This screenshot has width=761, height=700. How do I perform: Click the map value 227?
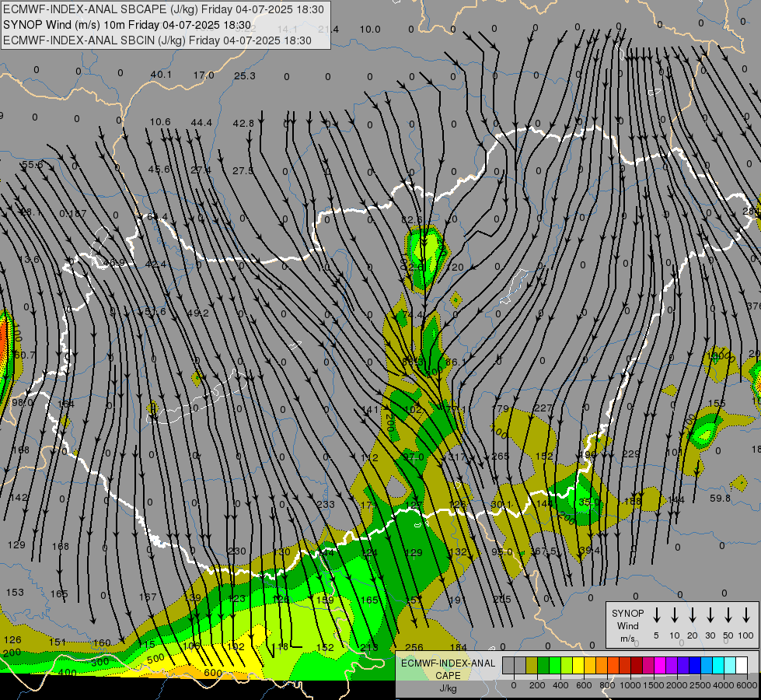543,408
